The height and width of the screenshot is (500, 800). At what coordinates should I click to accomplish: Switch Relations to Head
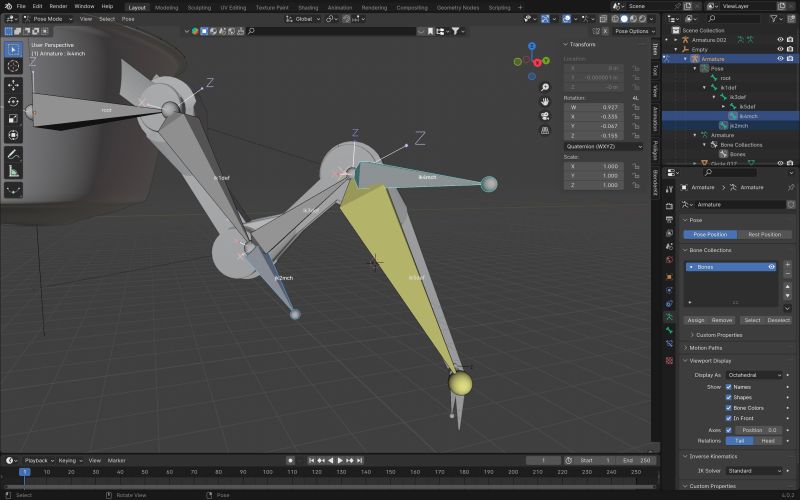pos(768,441)
